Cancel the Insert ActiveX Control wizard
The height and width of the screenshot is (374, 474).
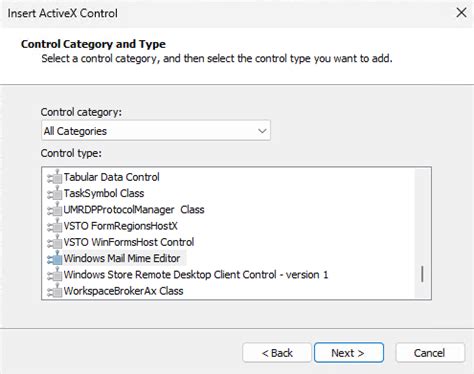(430, 353)
